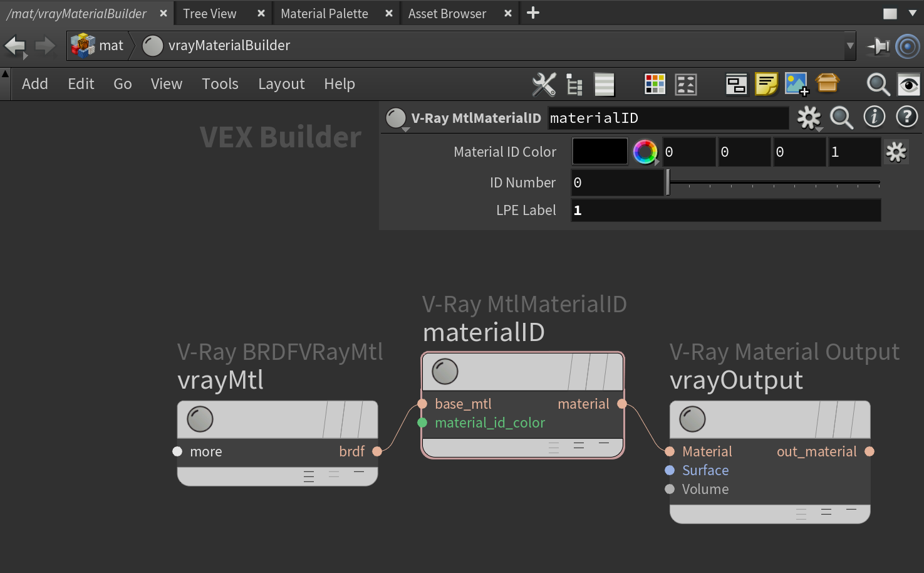Click the out_material output connector
Image resolution: width=924 pixels, height=573 pixels.
click(x=869, y=451)
